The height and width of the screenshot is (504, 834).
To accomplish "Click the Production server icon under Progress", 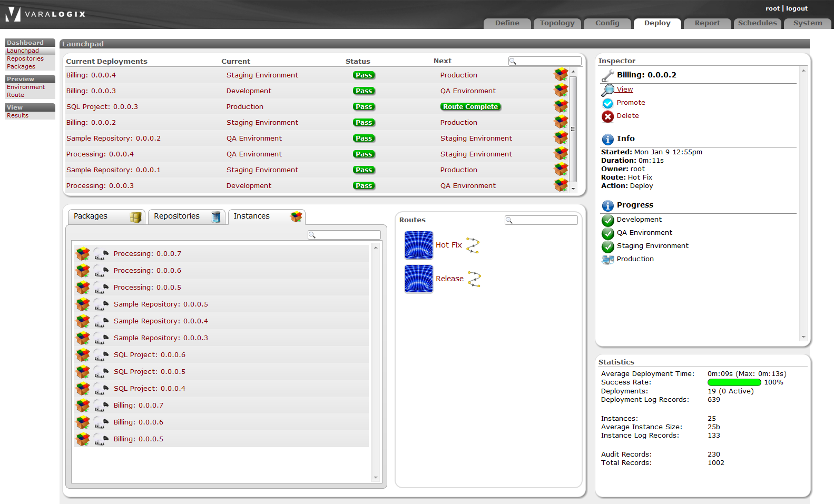I will (608, 260).
